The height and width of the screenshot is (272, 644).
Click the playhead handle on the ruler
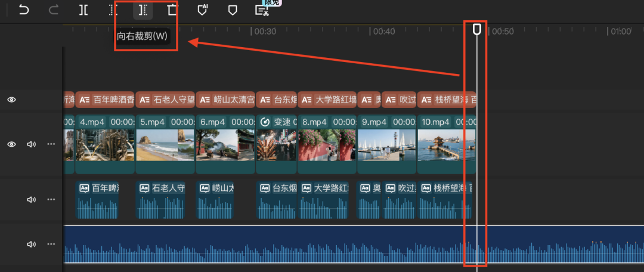tap(476, 29)
